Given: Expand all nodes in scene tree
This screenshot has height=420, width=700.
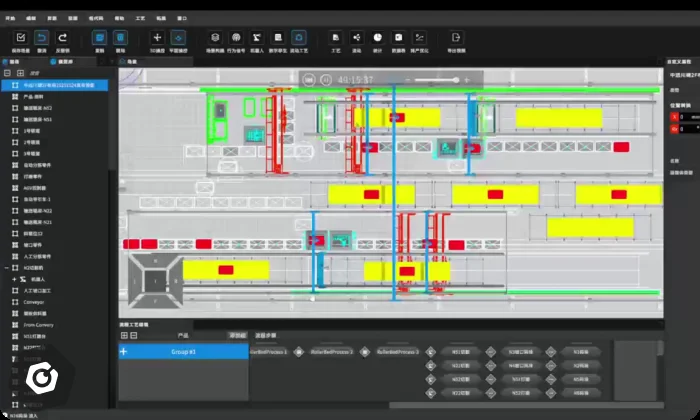Looking at the screenshot, I should (x=21, y=73).
